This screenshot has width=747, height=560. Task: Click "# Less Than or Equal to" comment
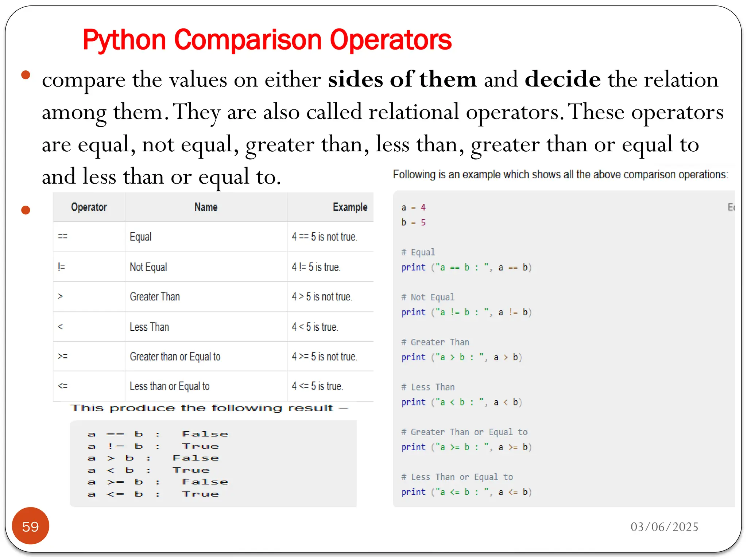[x=457, y=477]
